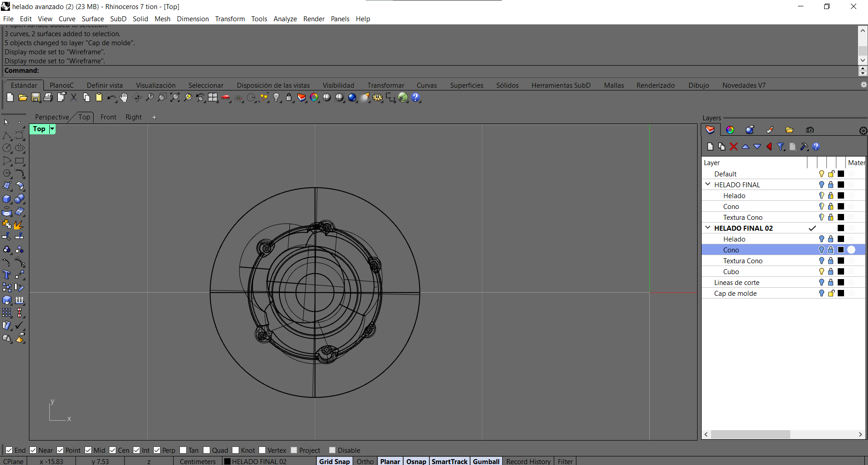
Task: Click the command history scroll-down arrow
Action: point(863,60)
